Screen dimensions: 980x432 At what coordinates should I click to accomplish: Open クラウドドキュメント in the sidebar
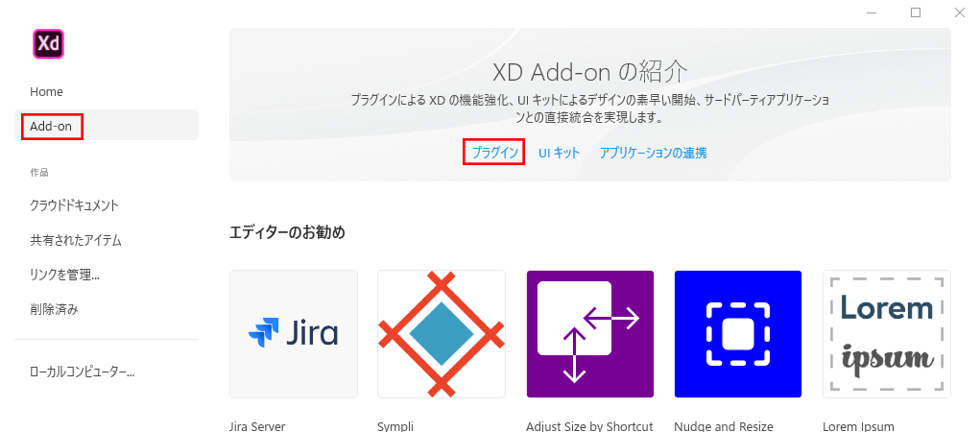74,205
